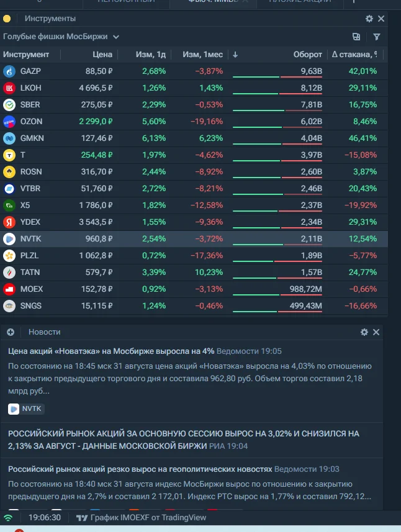Image resolution: width=401 pixels, height=532 pixels.
Task: Sort by Изм, 1д column header
Action: click(151, 55)
